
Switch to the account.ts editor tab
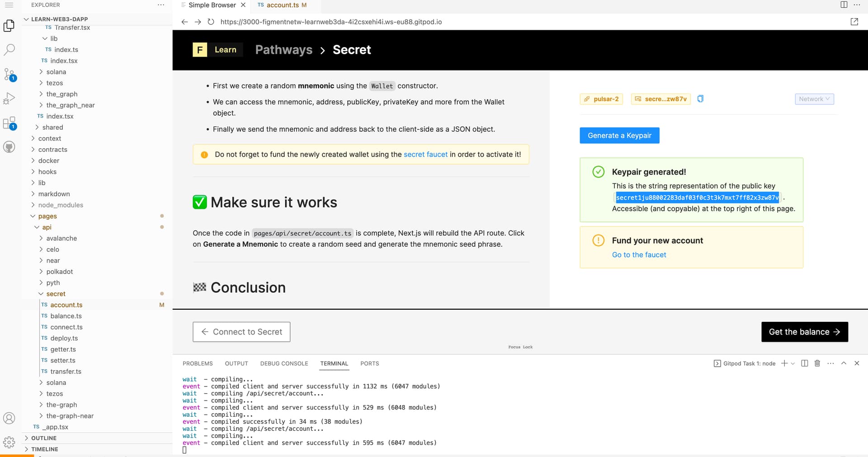(x=282, y=5)
